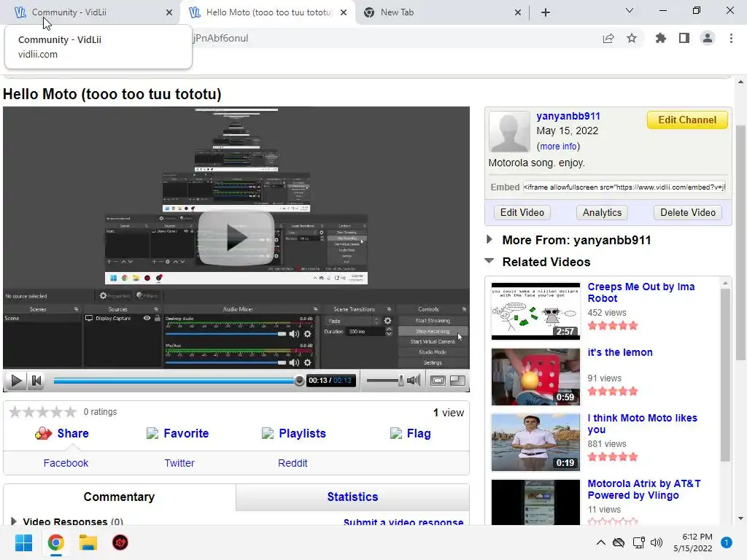The width and height of the screenshot is (747, 560).
Task: Open video Analytics
Action: click(602, 212)
